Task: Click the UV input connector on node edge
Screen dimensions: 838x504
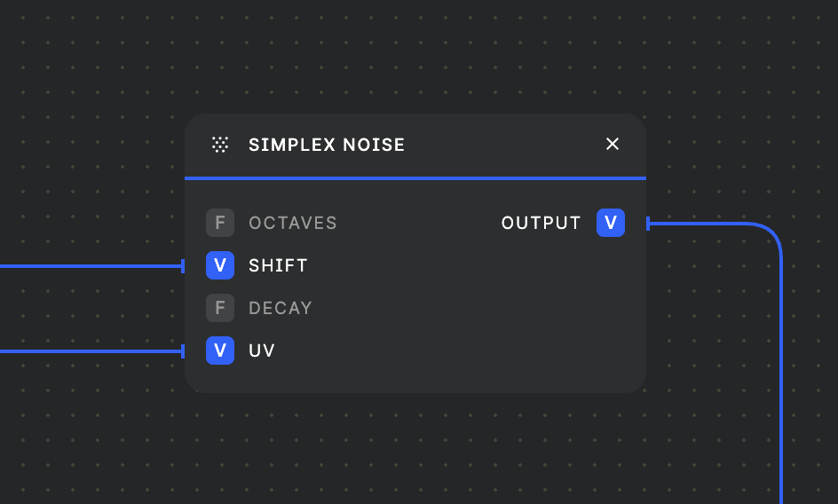Action: point(183,351)
